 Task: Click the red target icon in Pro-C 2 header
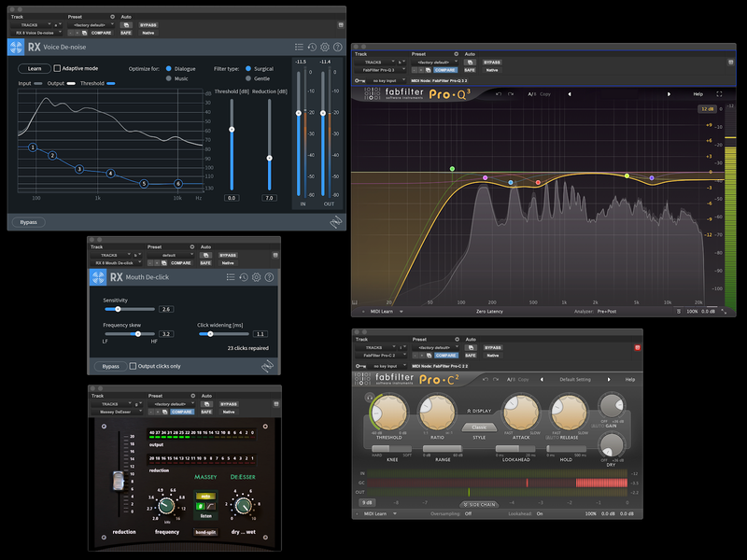(x=638, y=347)
